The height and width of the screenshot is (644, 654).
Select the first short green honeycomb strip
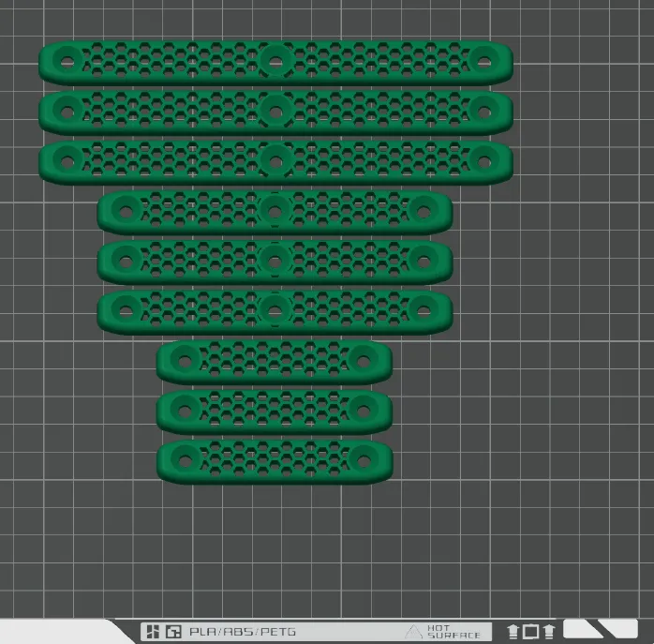(275, 362)
